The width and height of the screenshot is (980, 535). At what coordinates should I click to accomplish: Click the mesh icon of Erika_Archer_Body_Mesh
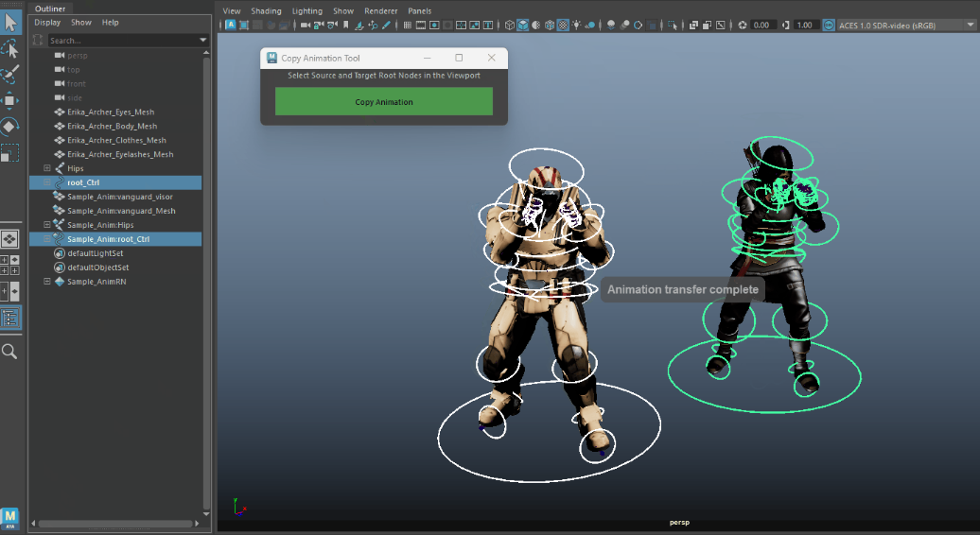pos(60,126)
